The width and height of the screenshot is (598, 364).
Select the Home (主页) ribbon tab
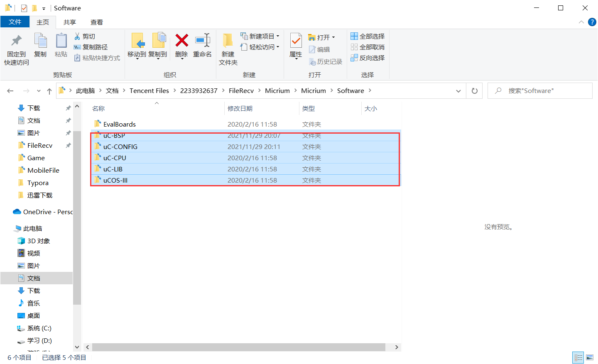pyautogui.click(x=43, y=22)
